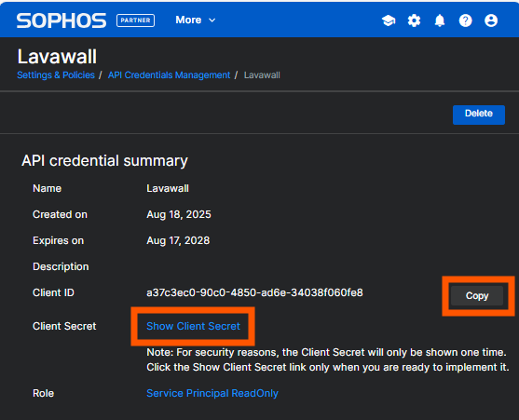Open API Credentials Management breadcrumb
The image size is (519, 420).
pos(169,75)
